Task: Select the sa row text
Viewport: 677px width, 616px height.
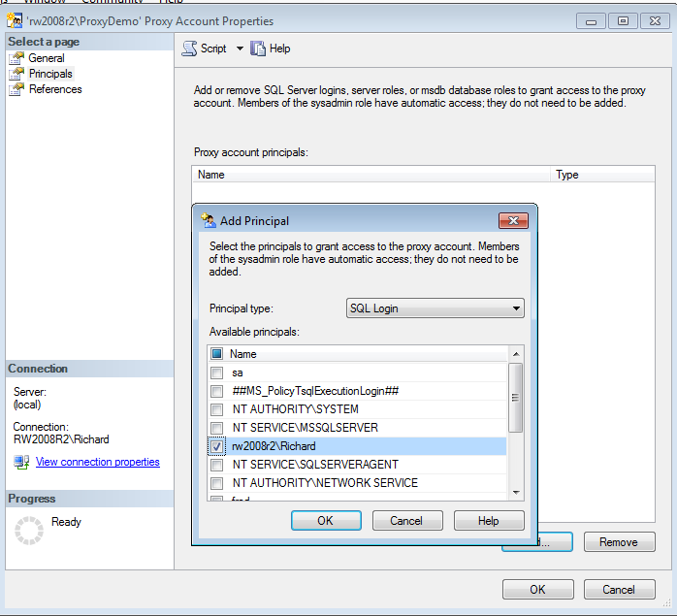Action: 237,373
